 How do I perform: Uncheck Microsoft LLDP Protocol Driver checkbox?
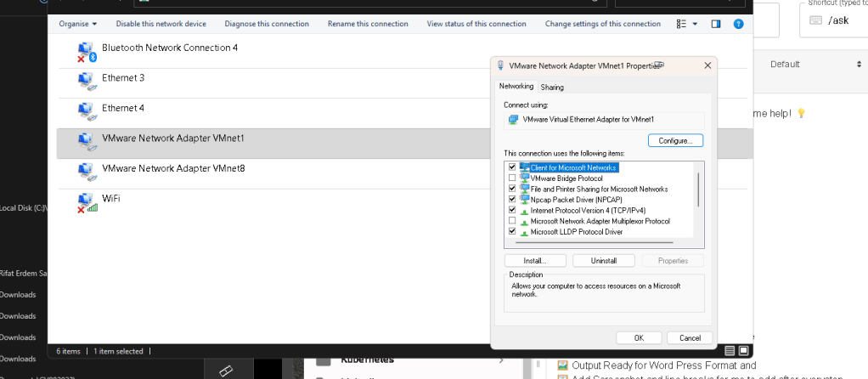512,232
